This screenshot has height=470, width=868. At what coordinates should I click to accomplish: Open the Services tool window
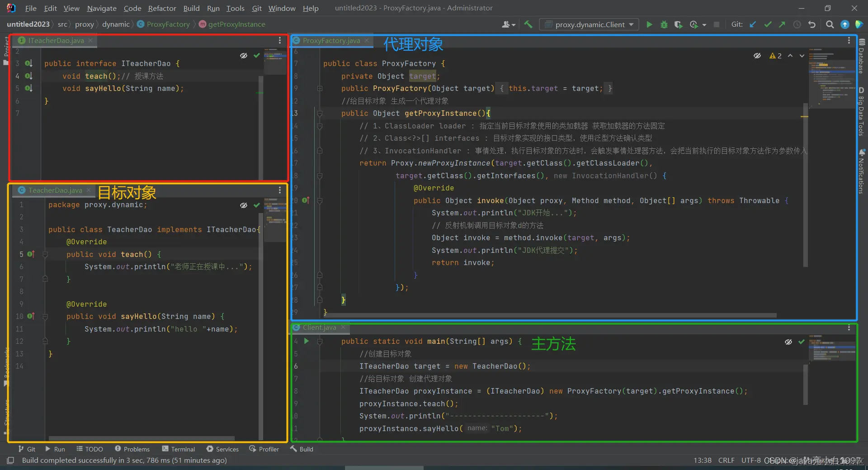click(x=222, y=449)
